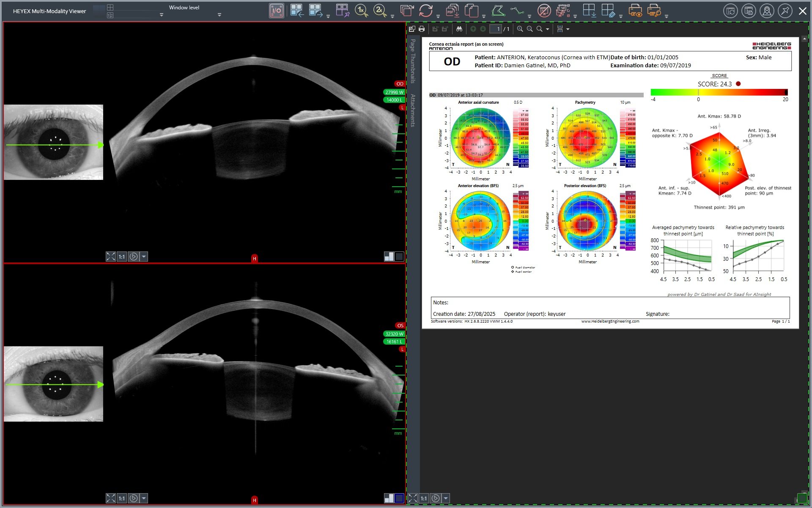Click the 1x magnifier zoom icon
Image resolution: width=812 pixels, height=508 pixels.
[361, 11]
